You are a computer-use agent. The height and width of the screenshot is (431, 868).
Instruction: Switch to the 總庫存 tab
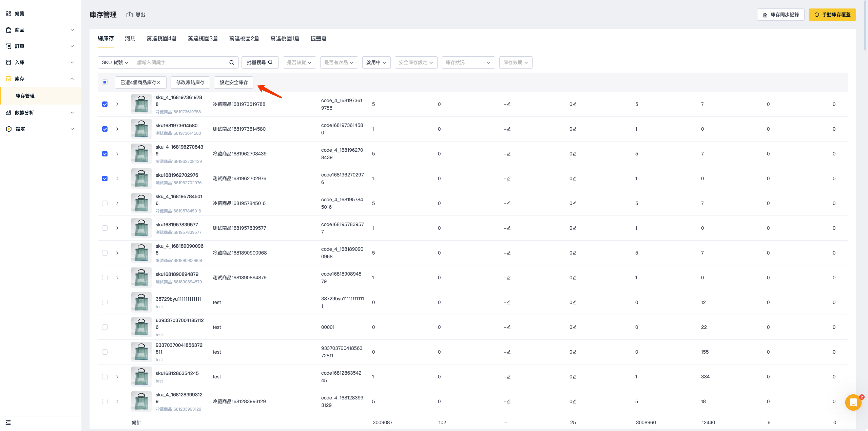[x=106, y=39]
